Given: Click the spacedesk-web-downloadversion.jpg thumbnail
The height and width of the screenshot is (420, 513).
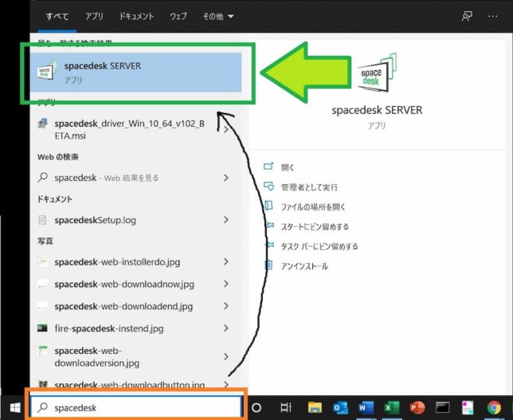Looking at the screenshot, I should (x=42, y=351).
